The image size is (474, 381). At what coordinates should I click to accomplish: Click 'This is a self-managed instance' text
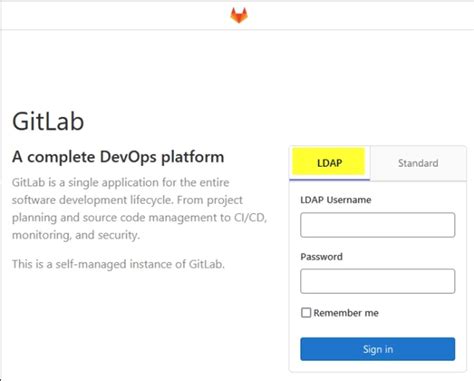(118, 264)
